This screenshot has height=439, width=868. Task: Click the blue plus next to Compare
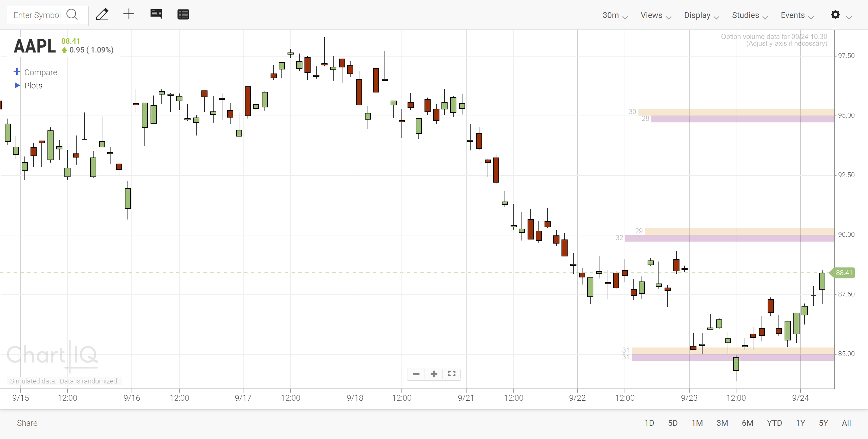coord(17,72)
